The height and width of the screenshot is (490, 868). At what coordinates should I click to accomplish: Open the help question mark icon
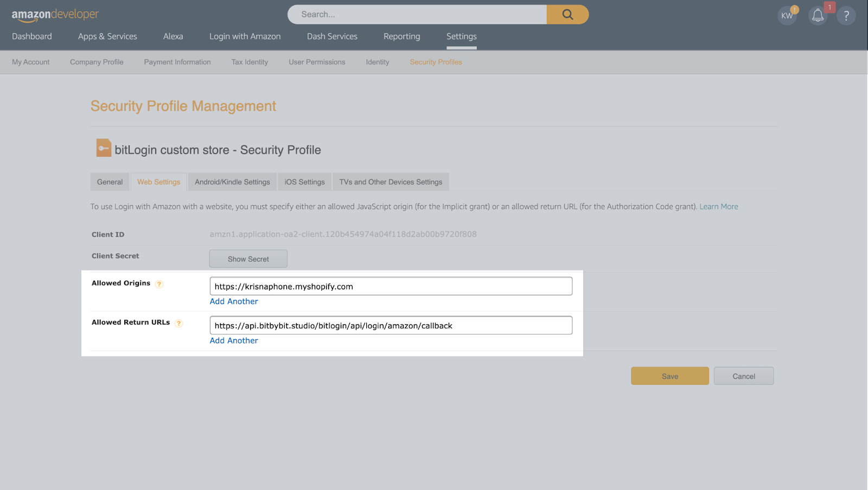[846, 16]
